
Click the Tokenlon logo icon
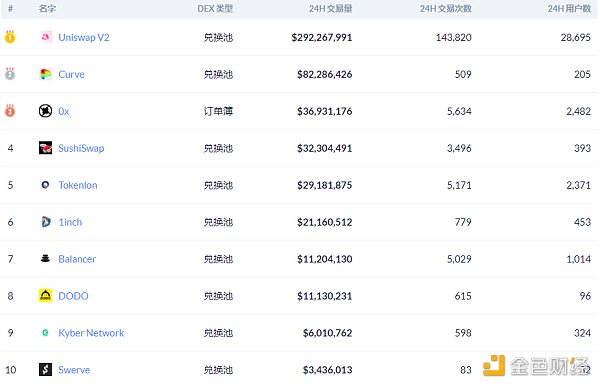[x=46, y=185]
